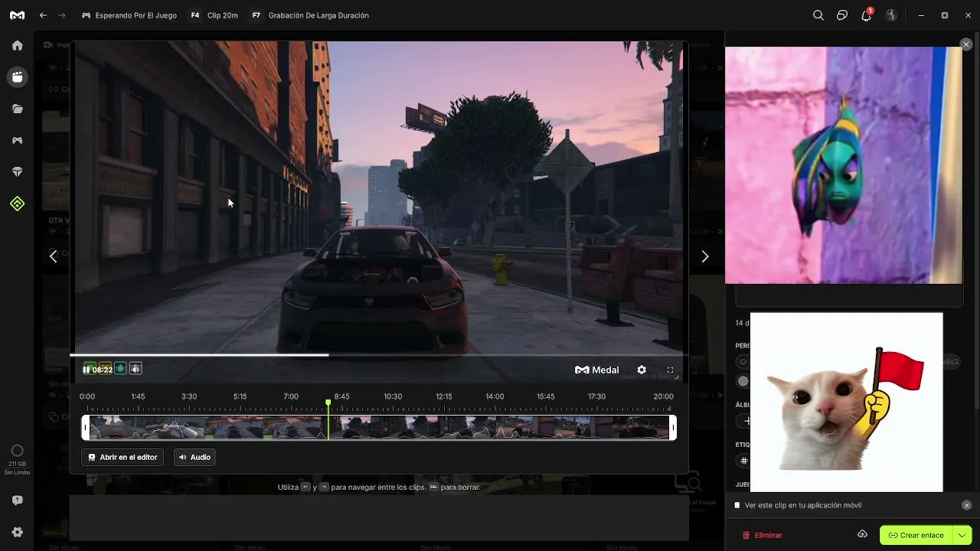Click the cat with red flag sticker
Viewport: 980px width, 551px height.
click(847, 402)
